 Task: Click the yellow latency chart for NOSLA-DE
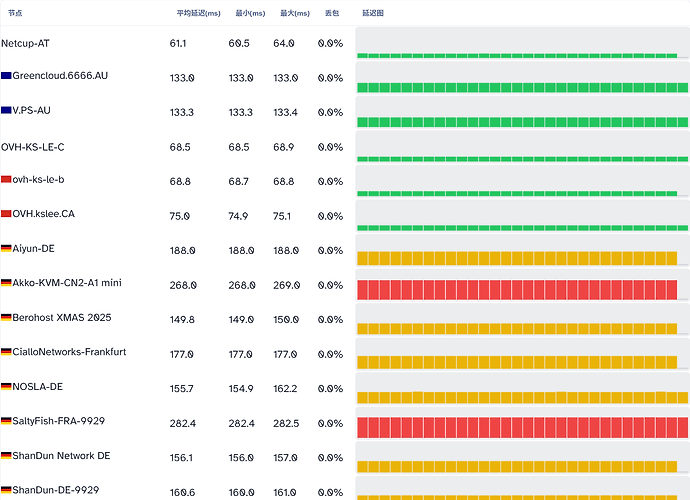[522, 389]
